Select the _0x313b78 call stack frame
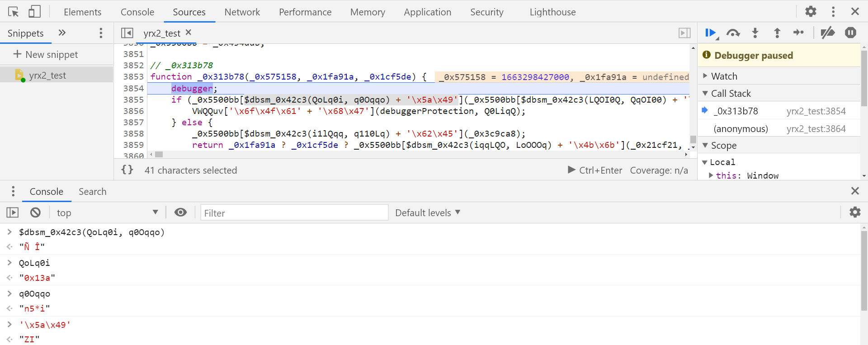 tap(779, 111)
